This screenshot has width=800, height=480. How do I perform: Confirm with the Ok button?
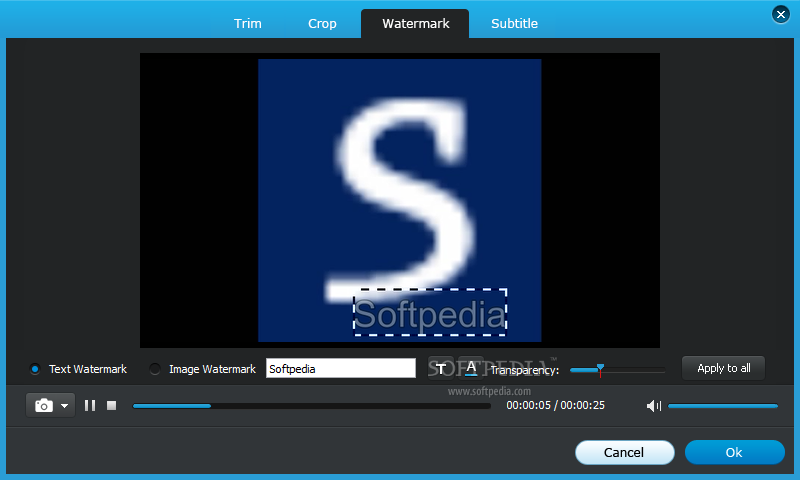[x=734, y=452]
